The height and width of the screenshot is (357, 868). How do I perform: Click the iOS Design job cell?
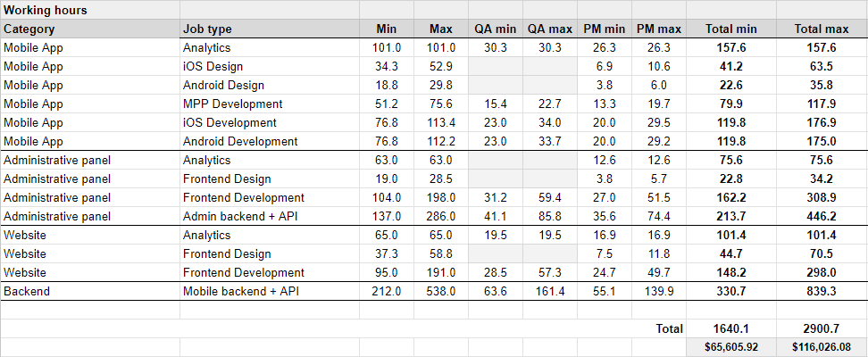[213, 66]
